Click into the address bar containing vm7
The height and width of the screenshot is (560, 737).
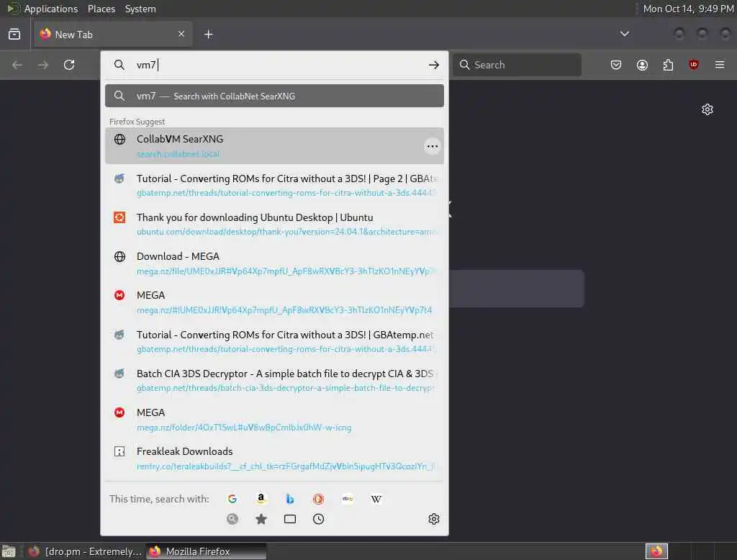tap(275, 65)
